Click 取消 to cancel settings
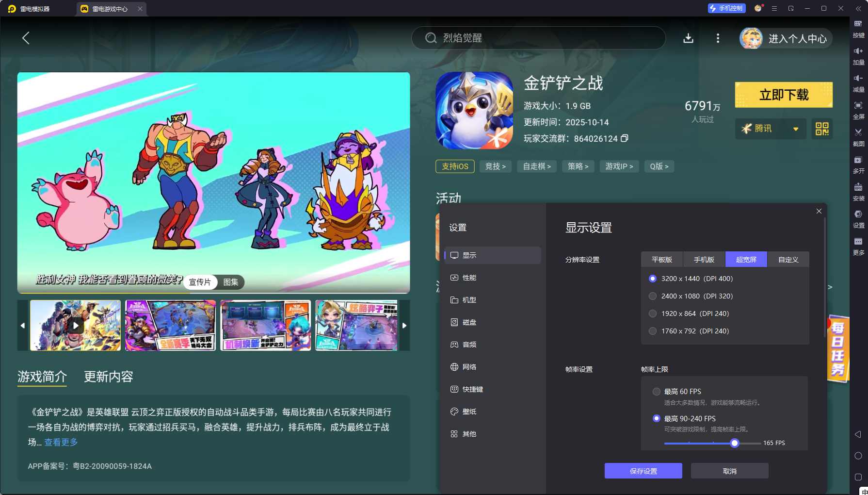This screenshot has height=495, width=868. pos(730,471)
